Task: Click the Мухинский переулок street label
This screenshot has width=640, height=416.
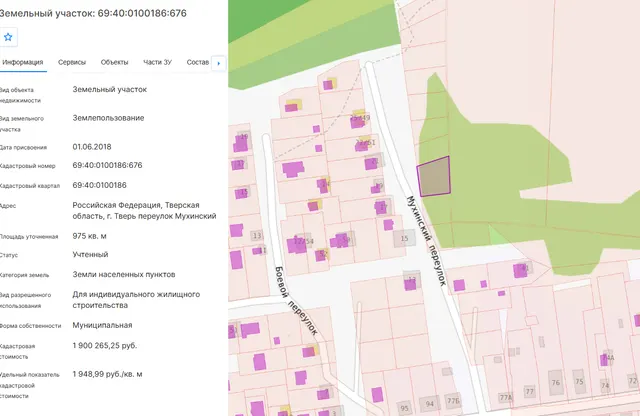Action: 426,241
